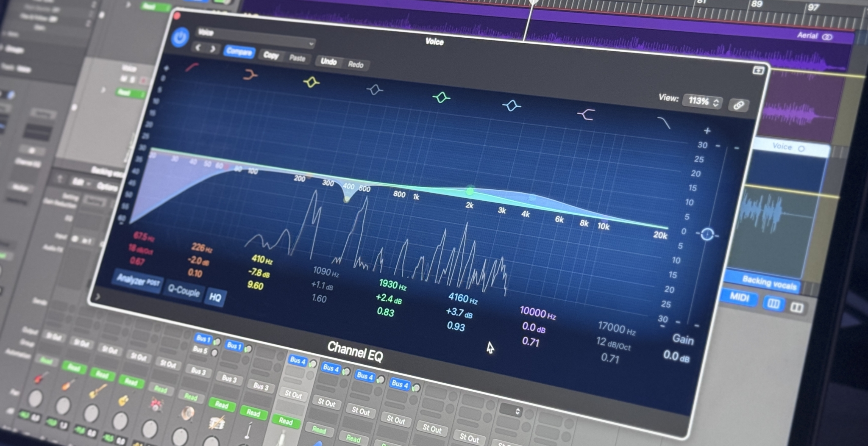This screenshot has width=868, height=446.
Task: Toggle the pink high-shelf band icon
Action: (587, 114)
